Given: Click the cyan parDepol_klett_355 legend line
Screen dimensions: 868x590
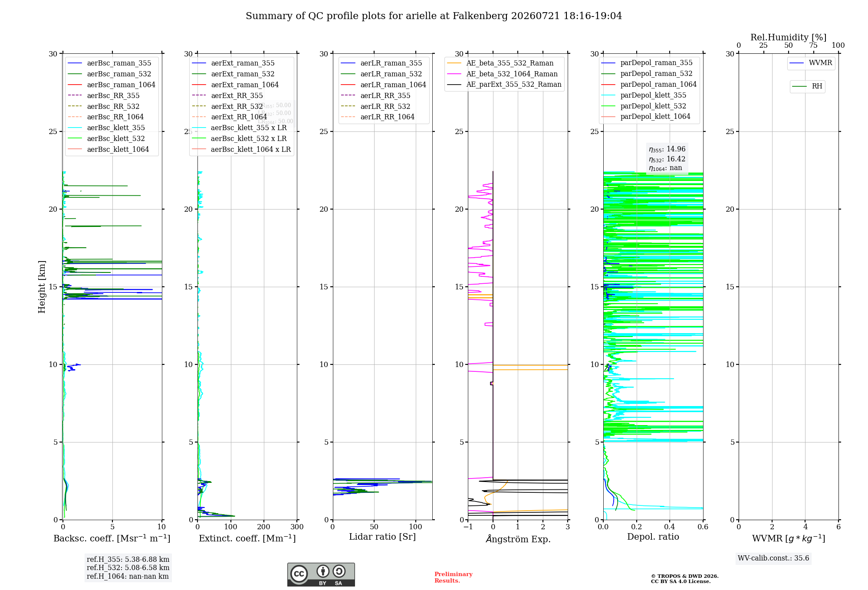Looking at the screenshot, I should 608,95.
